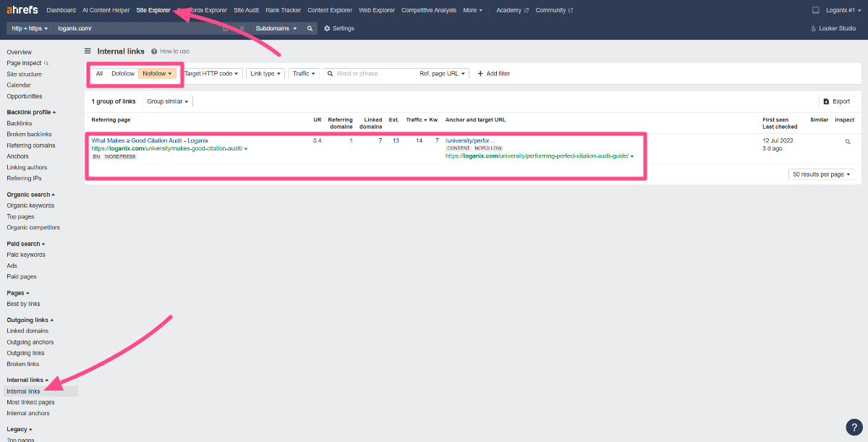
Task: Click Add filter plus button
Action: click(x=493, y=74)
